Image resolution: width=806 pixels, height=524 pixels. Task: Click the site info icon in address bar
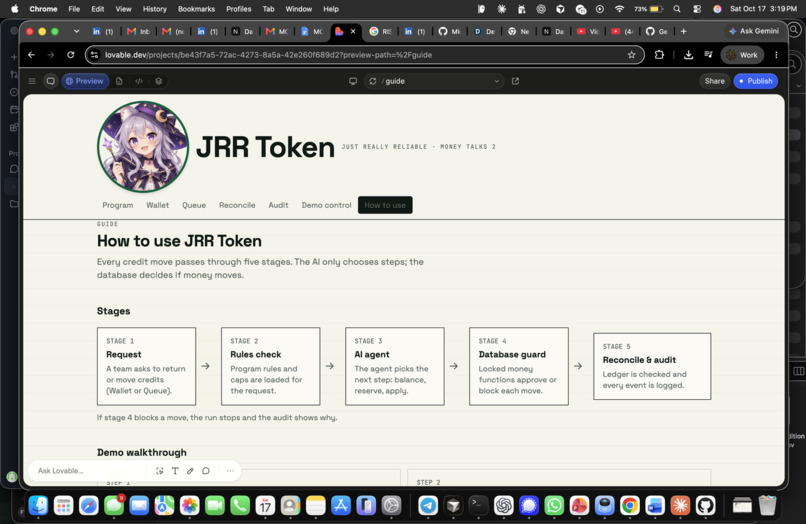coord(95,55)
